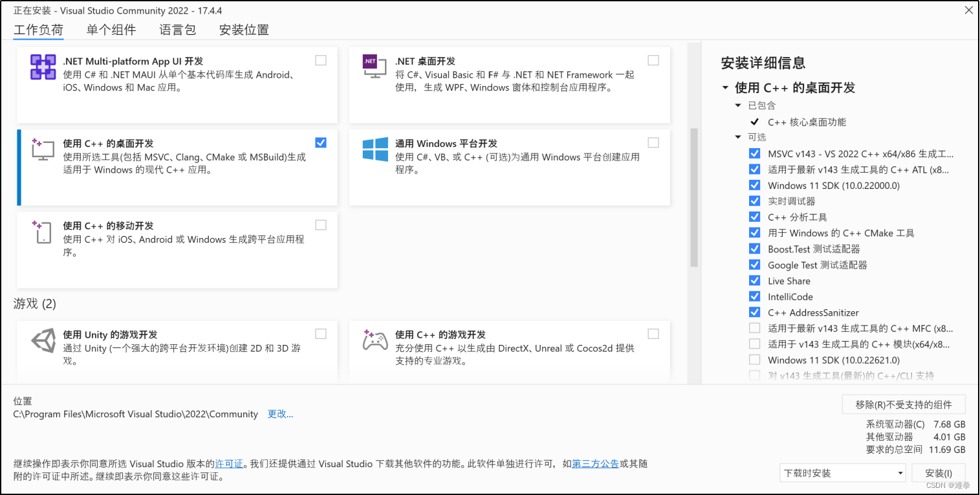Open the 许可证 link
980x495 pixels.
pyautogui.click(x=229, y=463)
